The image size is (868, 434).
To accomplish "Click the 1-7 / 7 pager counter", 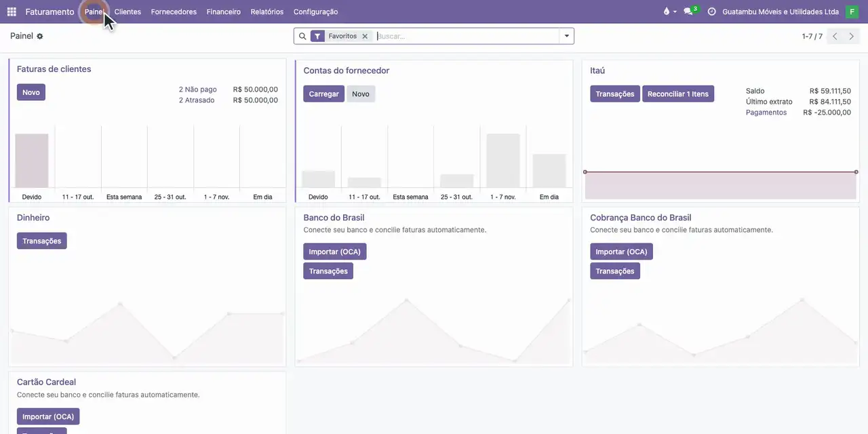I will tap(812, 36).
